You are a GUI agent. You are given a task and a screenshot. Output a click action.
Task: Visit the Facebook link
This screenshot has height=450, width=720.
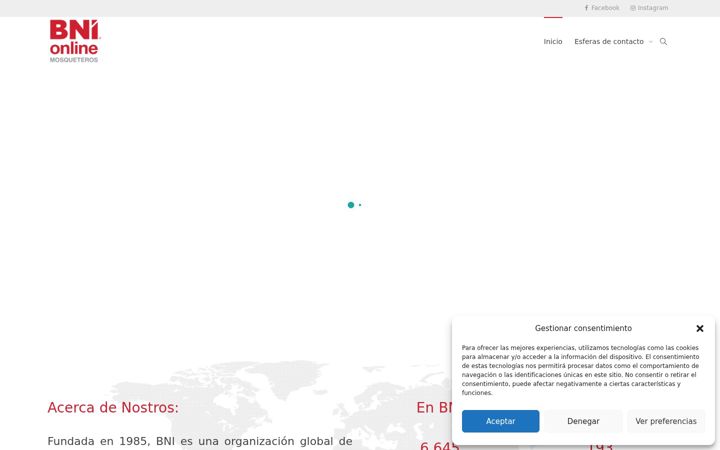point(602,8)
